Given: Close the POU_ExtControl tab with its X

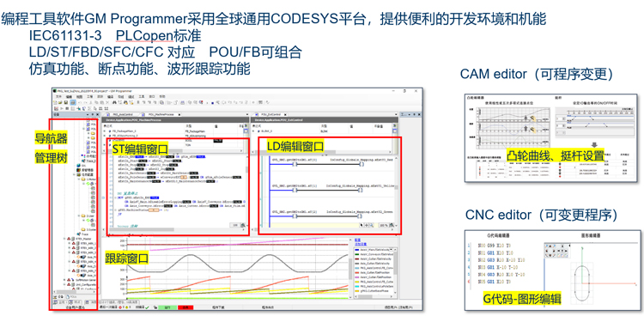Looking at the screenshot, I should pyautogui.click(x=285, y=115).
